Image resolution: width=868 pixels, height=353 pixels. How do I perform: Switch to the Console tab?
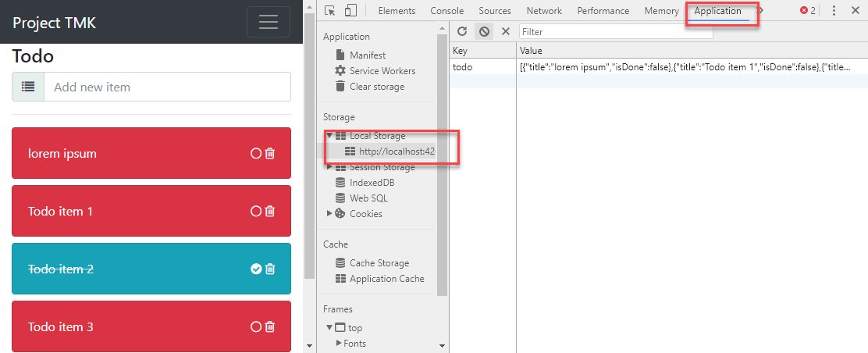(446, 11)
